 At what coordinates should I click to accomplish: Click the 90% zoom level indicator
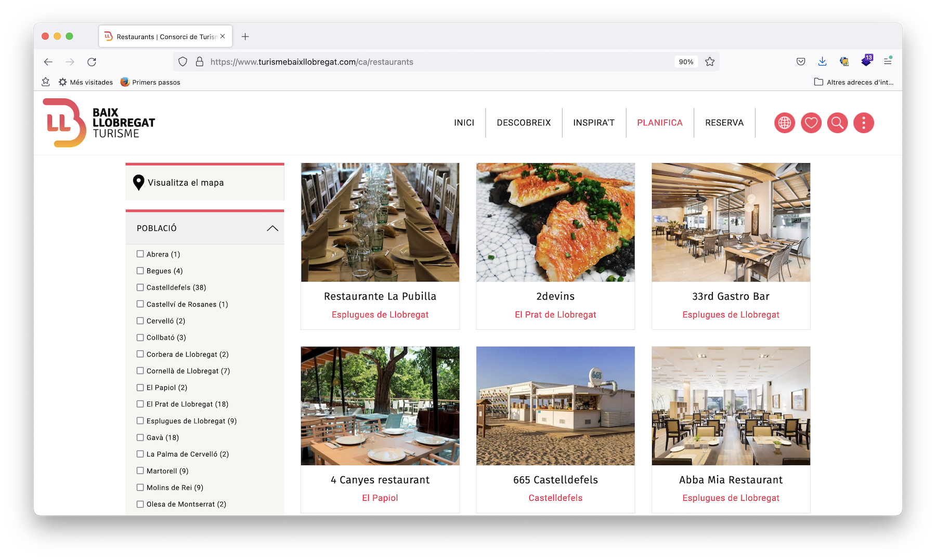(685, 62)
